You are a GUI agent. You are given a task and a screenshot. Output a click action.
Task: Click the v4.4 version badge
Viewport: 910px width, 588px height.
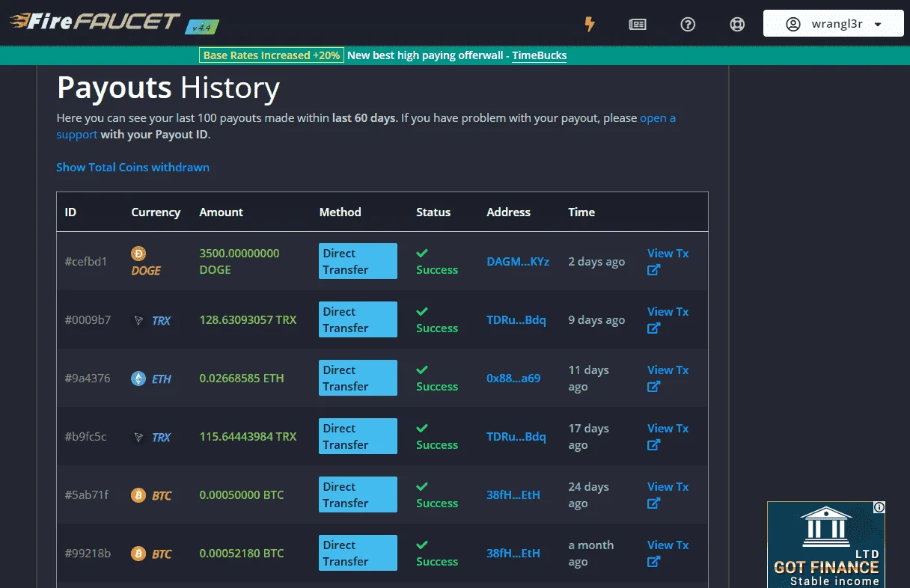[202, 27]
